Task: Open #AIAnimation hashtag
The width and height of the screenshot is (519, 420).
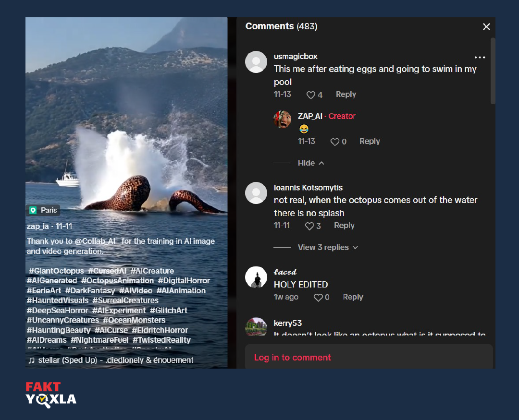Action: coord(181,291)
